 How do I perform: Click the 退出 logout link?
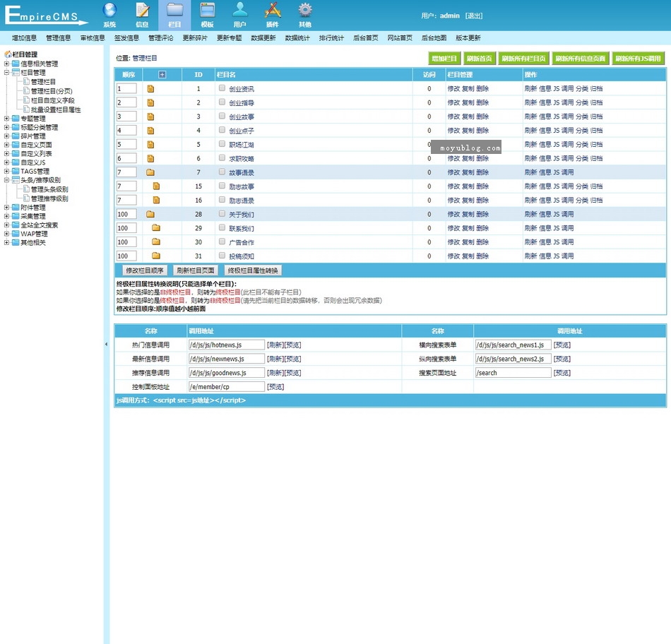coord(474,16)
